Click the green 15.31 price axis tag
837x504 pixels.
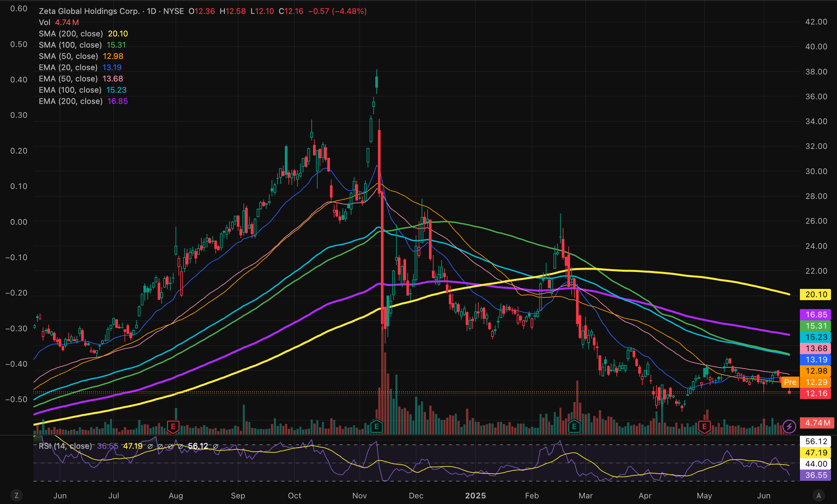815,326
